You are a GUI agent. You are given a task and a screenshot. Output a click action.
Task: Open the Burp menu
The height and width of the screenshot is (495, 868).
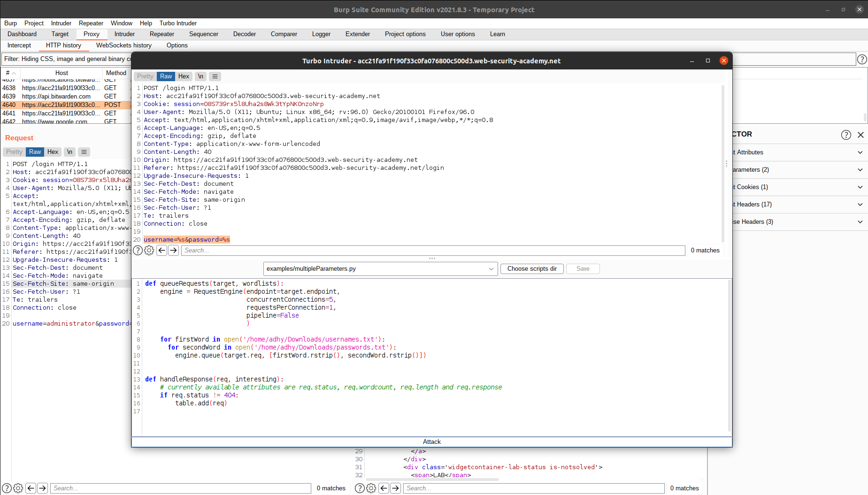point(10,23)
